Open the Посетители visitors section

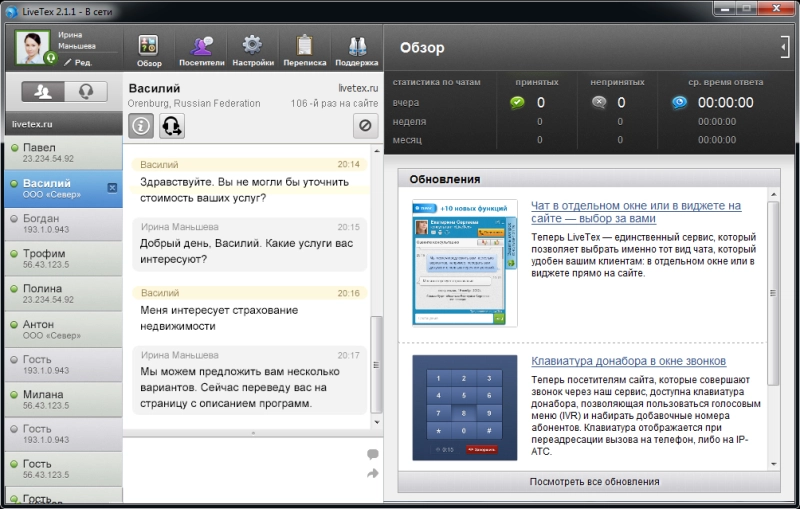point(202,50)
